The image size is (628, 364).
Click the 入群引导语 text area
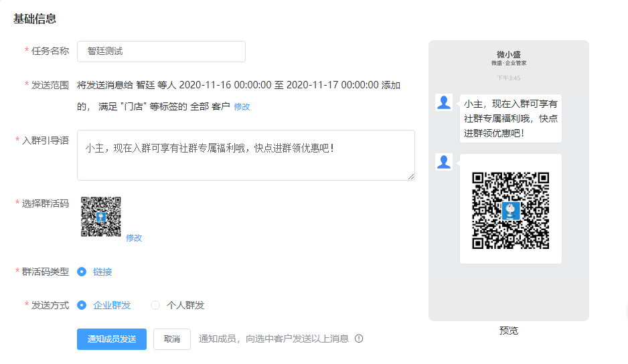point(246,155)
